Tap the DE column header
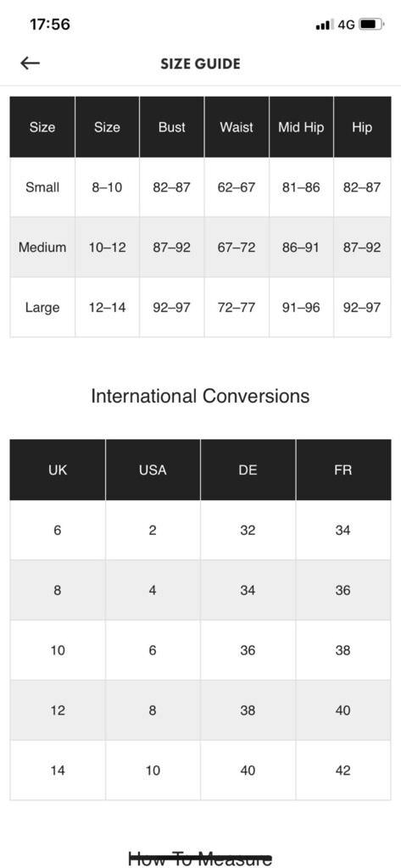Screen dimensions: 401x868 (x=248, y=470)
